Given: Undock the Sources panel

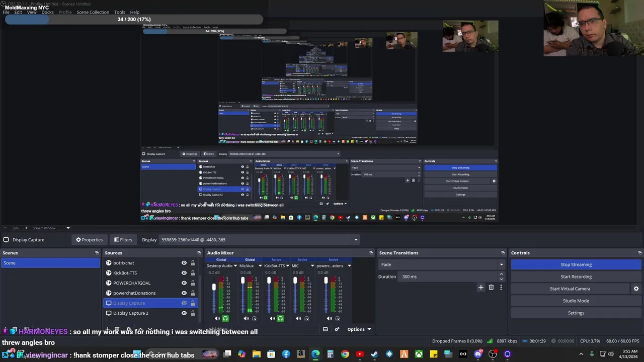Looking at the screenshot, I should pyautogui.click(x=199, y=253).
